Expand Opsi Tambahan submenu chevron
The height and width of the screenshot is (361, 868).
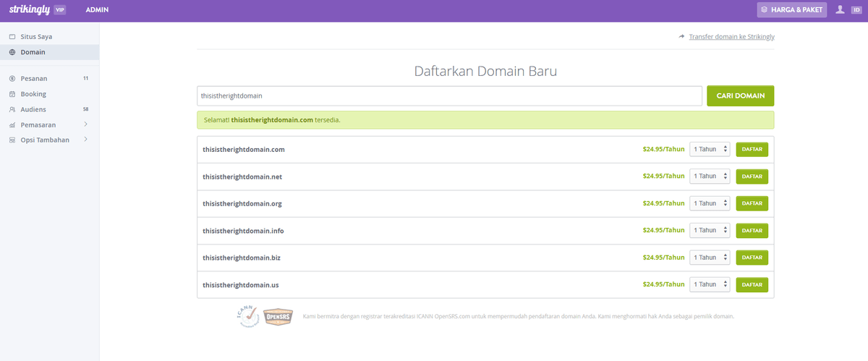point(86,140)
